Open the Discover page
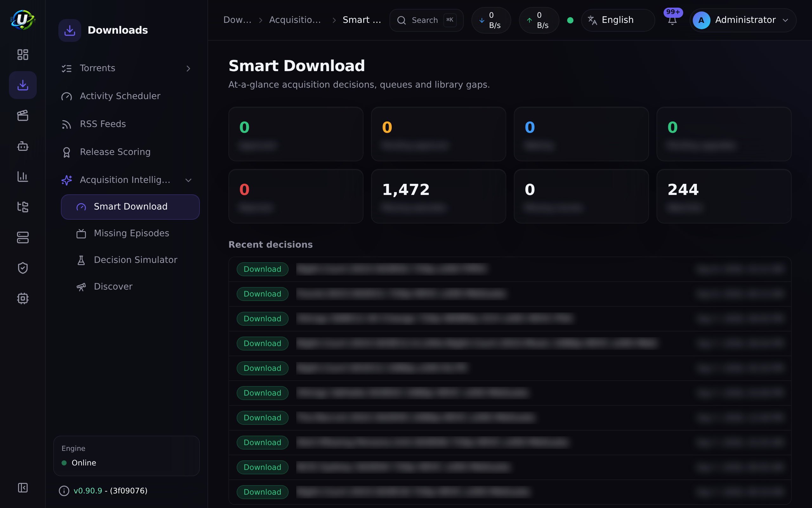Viewport: 812px width, 508px height. pyautogui.click(x=130, y=287)
